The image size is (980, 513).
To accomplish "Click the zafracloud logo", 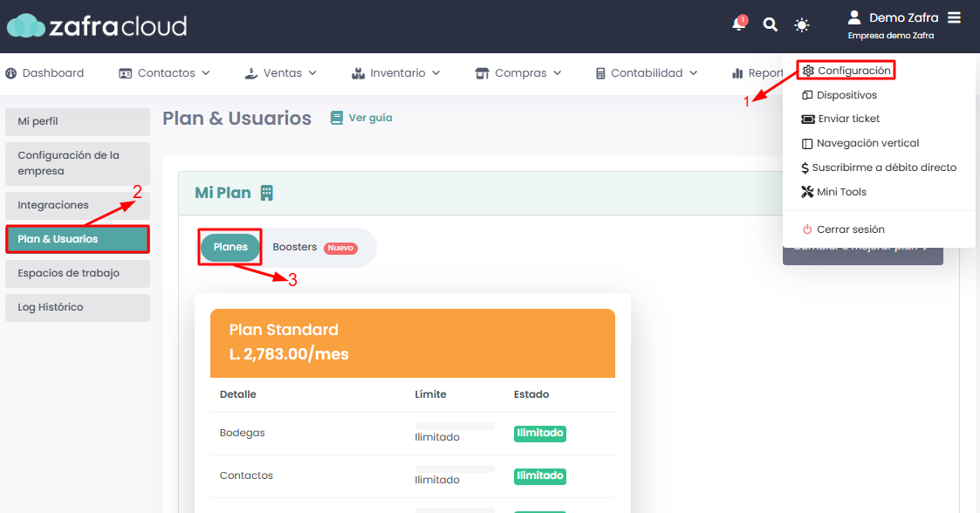I will tap(97, 25).
